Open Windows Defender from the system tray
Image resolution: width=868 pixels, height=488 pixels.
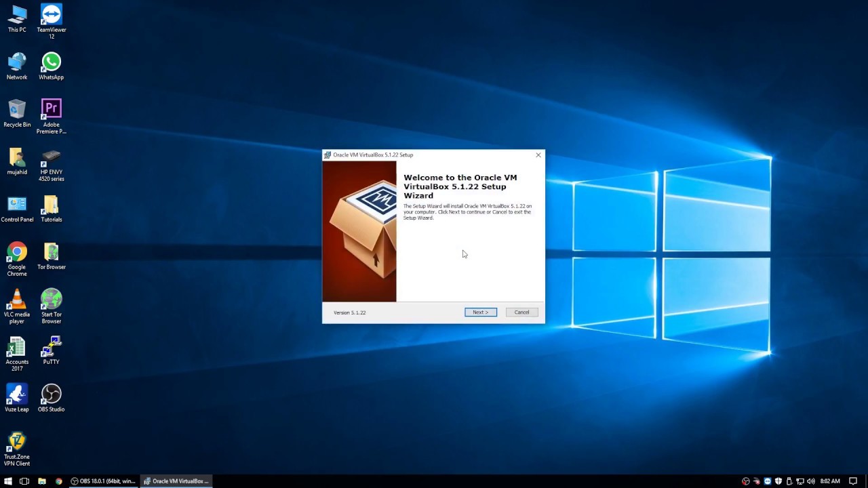click(778, 481)
